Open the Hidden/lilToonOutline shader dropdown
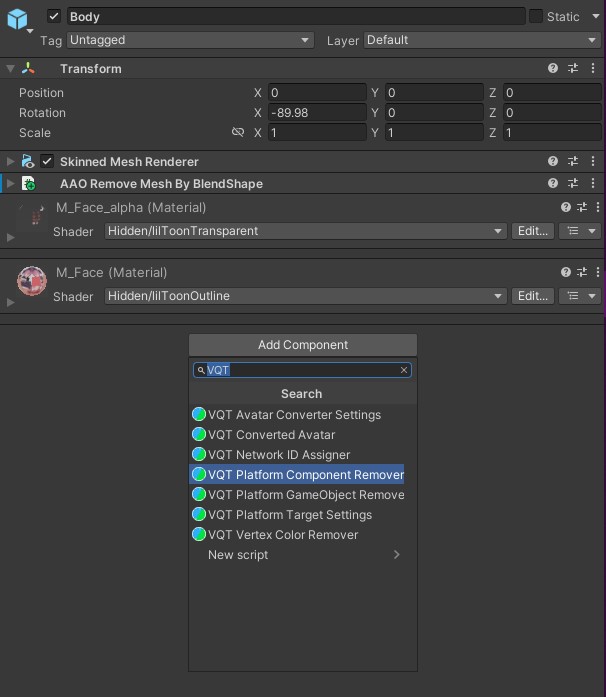 pos(305,296)
